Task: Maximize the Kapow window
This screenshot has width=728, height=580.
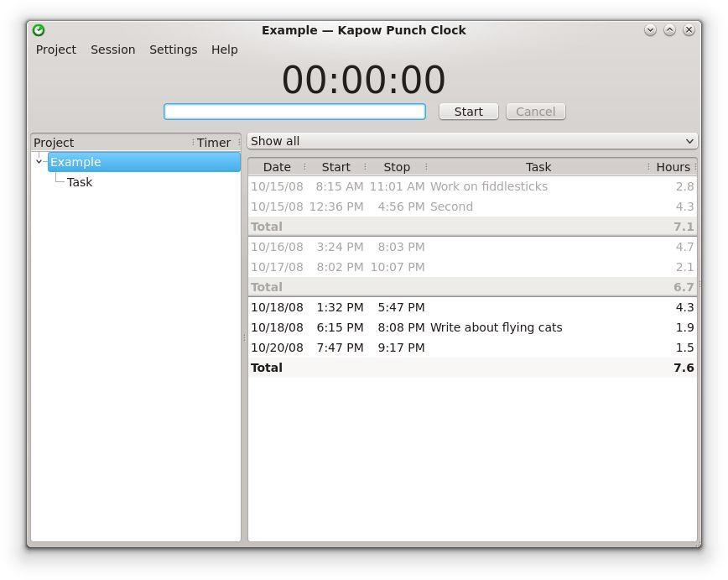Action: tap(669, 30)
